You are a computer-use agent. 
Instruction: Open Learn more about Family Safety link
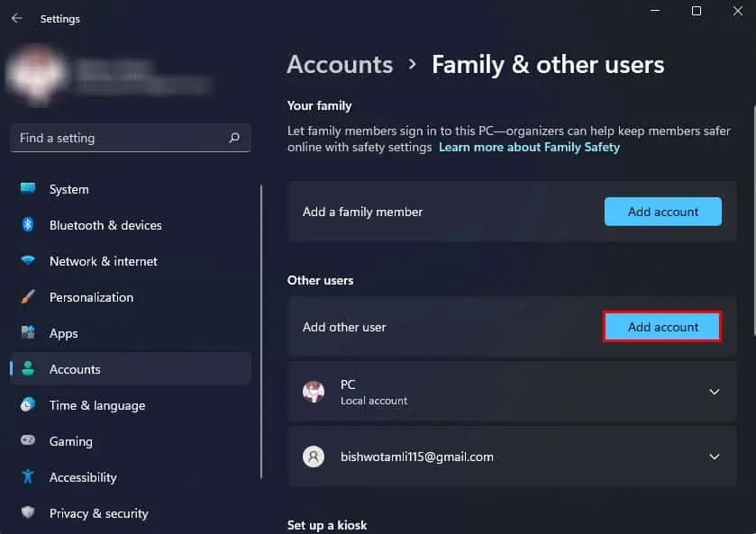(529, 147)
